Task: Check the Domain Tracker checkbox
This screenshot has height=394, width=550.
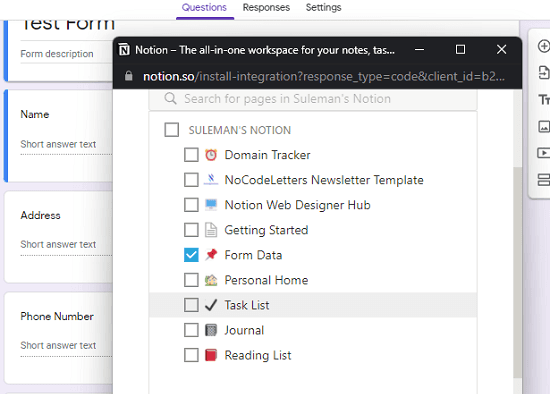Action: click(191, 155)
